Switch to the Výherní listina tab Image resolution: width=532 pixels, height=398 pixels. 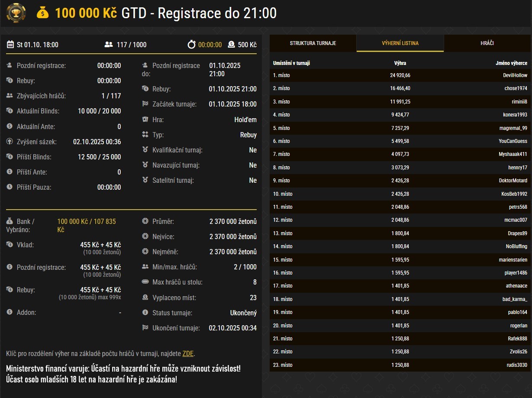tap(400, 43)
